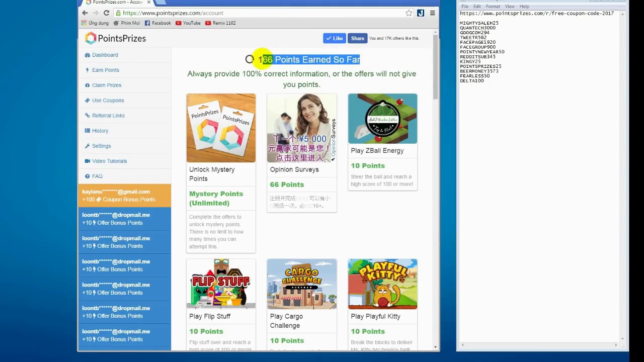The width and height of the screenshot is (644, 362).
Task: Click the DELTA100 code in Notepad
Action: point(471,80)
